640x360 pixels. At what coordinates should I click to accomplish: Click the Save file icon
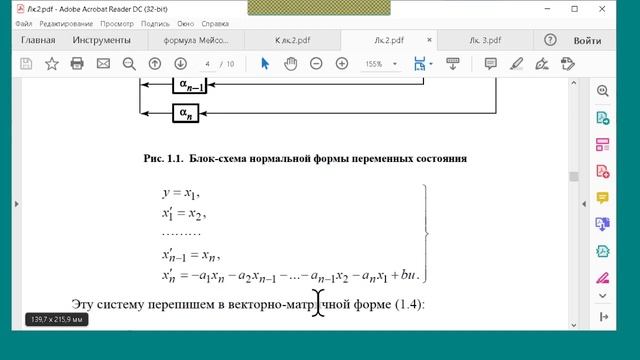pos(26,64)
